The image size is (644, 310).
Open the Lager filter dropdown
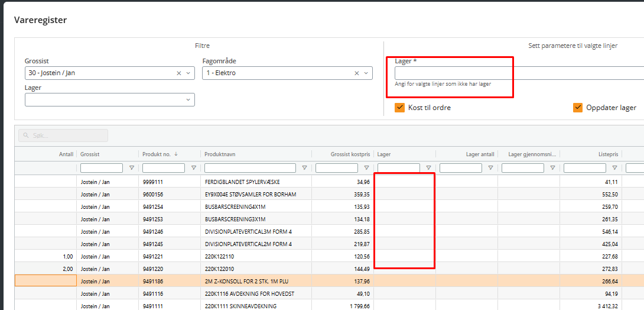(188, 100)
